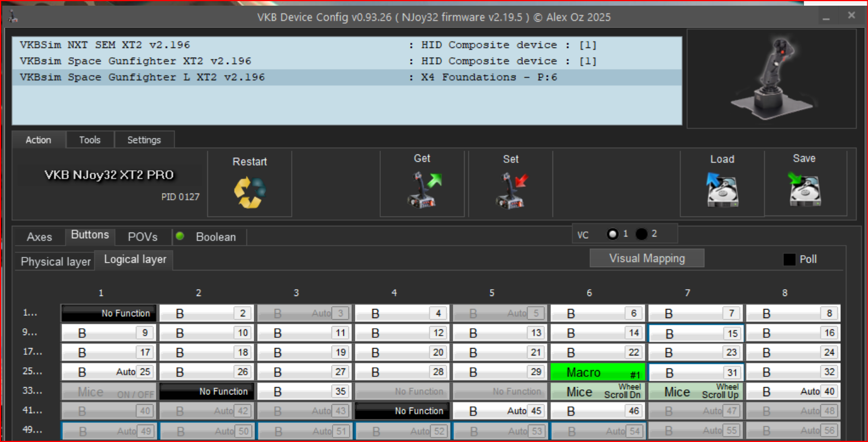Select VC radio option 1
The height and width of the screenshot is (442, 868).
coord(612,234)
